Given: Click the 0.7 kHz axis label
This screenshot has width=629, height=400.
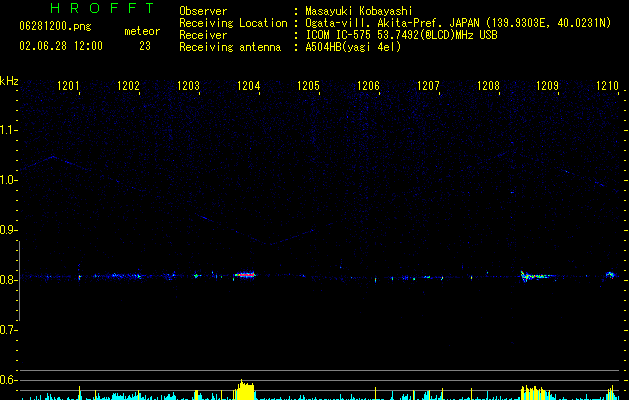Looking at the screenshot, I should [8, 330].
